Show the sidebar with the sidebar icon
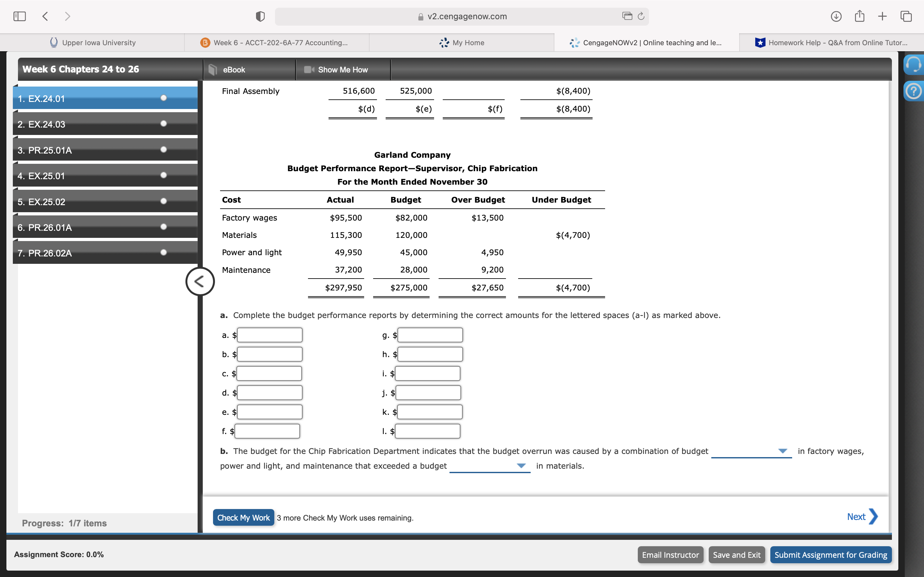924x577 pixels. [20, 16]
